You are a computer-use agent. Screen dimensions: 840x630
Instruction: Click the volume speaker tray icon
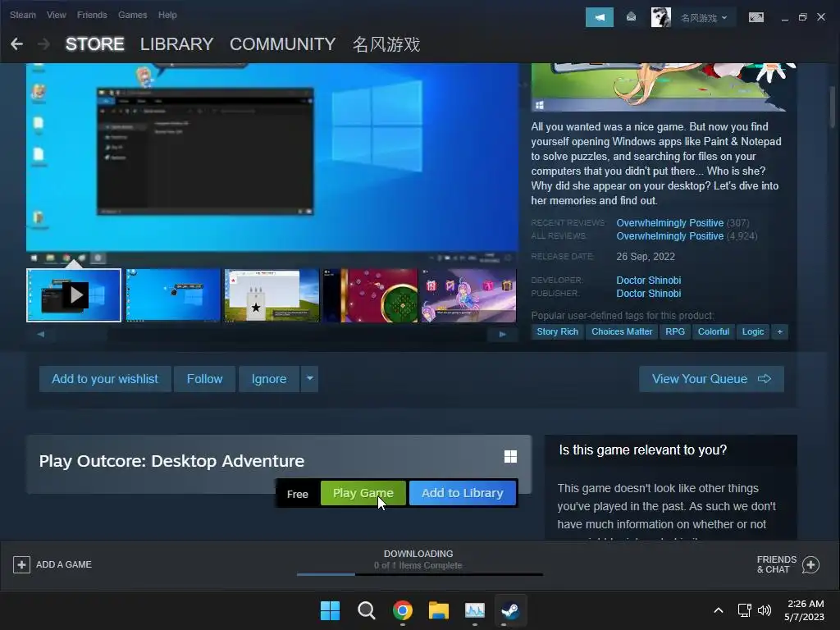coord(765,610)
